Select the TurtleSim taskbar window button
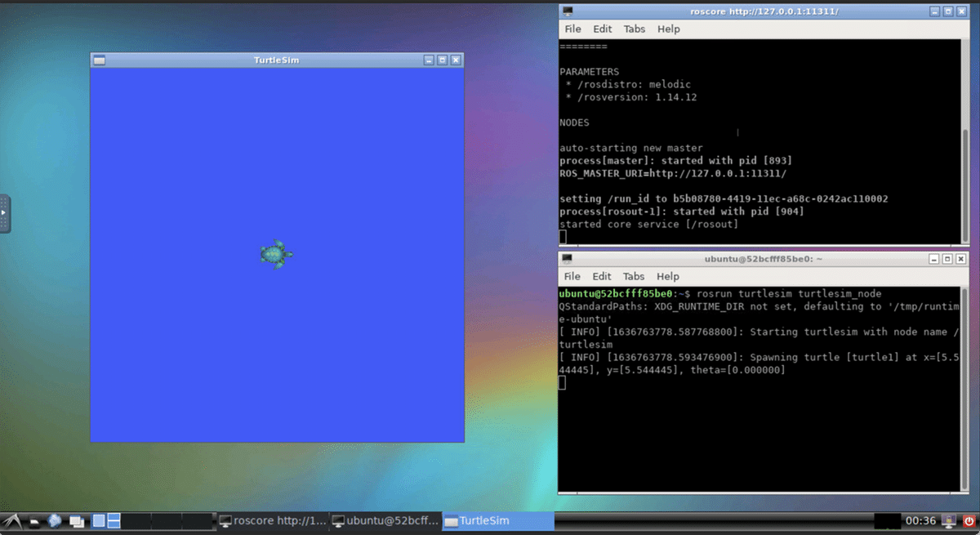This screenshot has width=980, height=535. click(x=498, y=521)
